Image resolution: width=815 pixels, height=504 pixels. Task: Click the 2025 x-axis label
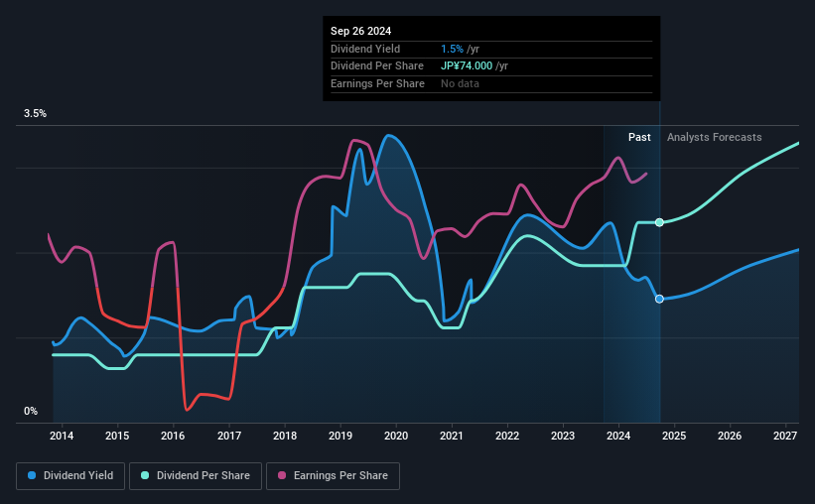(x=674, y=436)
